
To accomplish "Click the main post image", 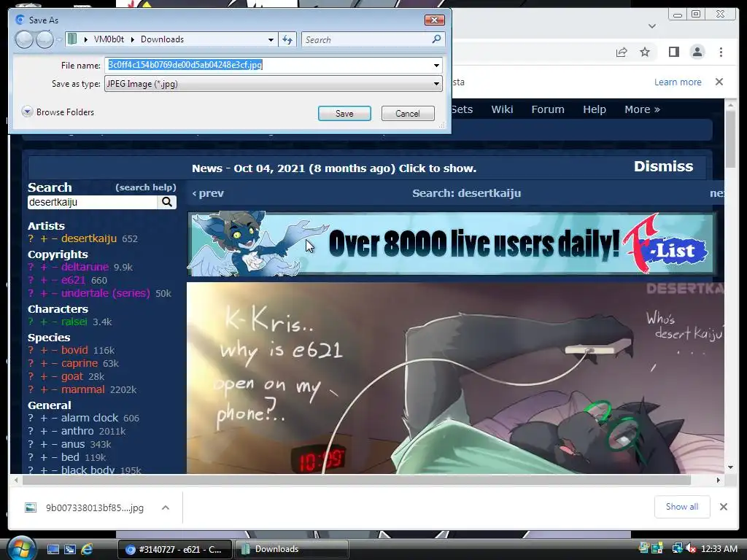I will point(455,378).
